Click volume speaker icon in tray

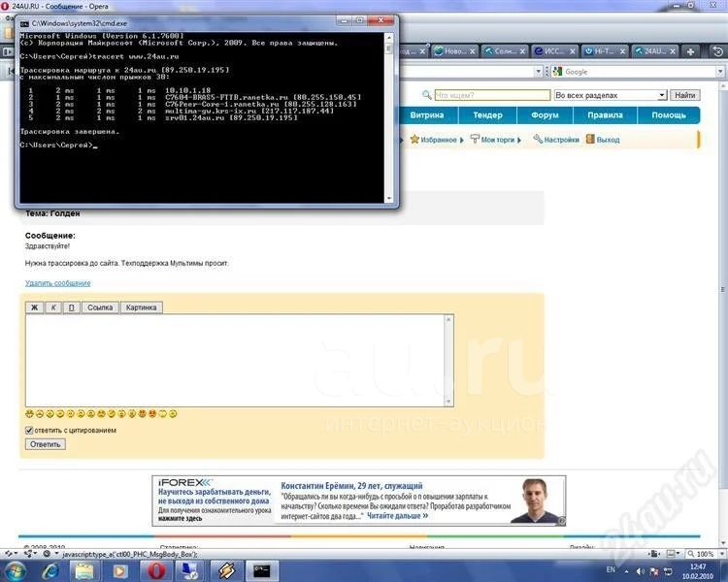[641, 571]
